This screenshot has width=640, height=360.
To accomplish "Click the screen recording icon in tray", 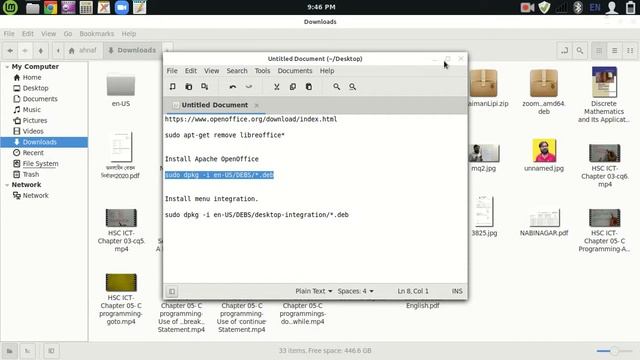I will coord(527,7).
